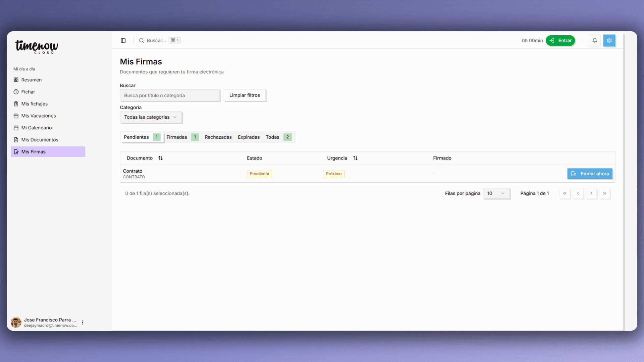
Task: Toggle the sidebar panel icon
Action: [123, 41]
